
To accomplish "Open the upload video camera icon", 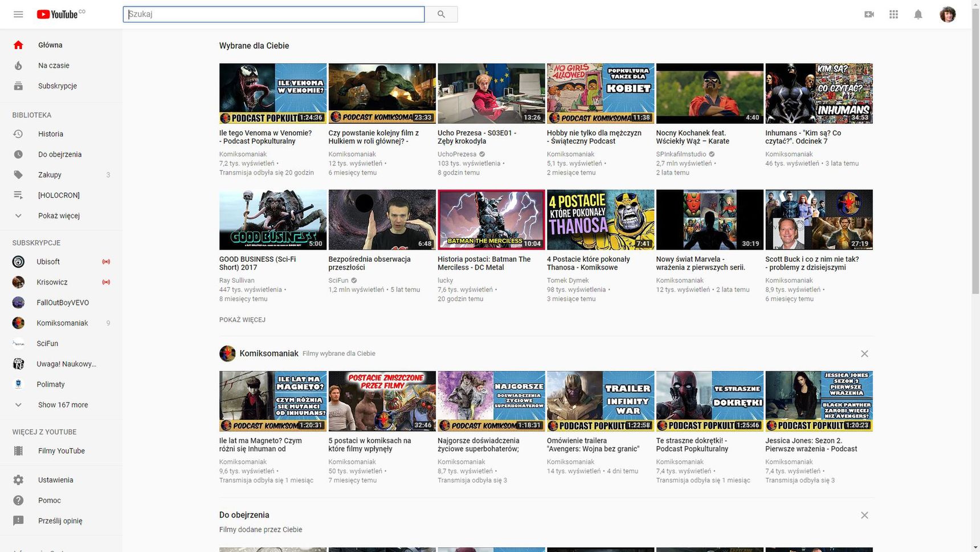I will [869, 14].
